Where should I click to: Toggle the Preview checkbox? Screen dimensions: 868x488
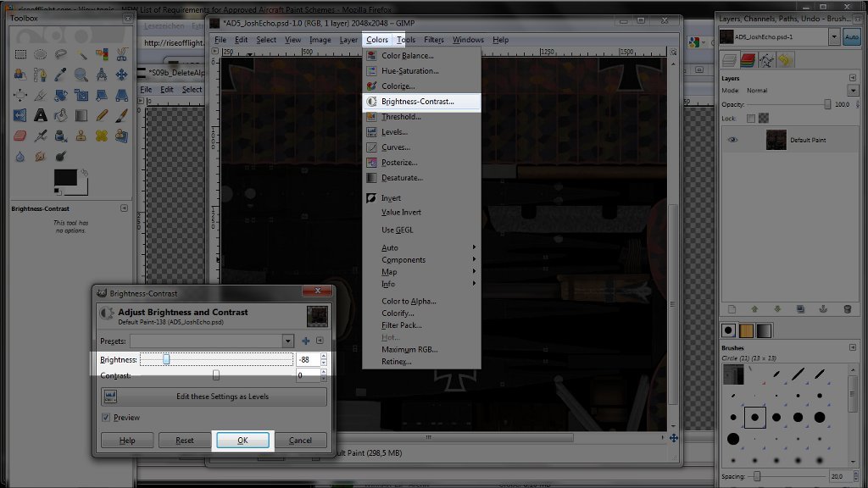(x=106, y=417)
